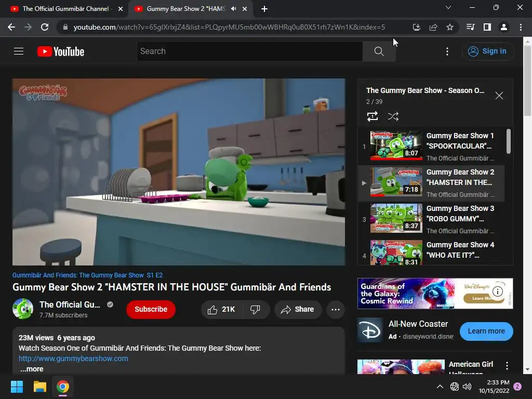Screen dimensions: 532x399
Task: Share the Hamster in the House video
Action: (x=298, y=310)
